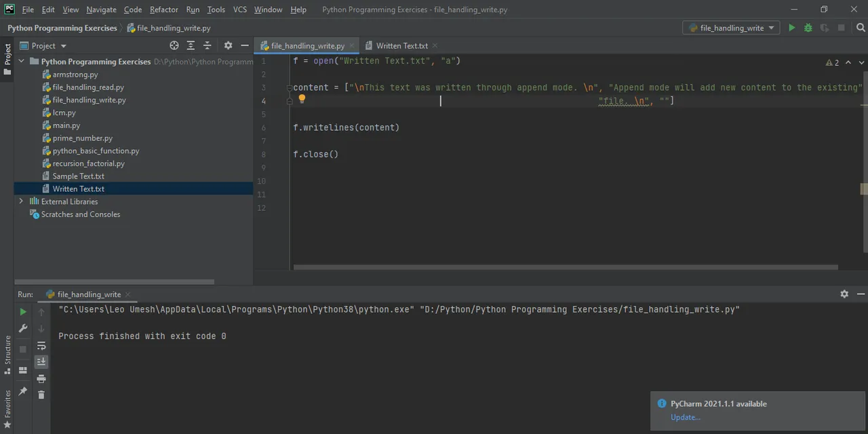Close file_handling_write.py editor tab
This screenshot has width=868, height=434.
point(351,45)
